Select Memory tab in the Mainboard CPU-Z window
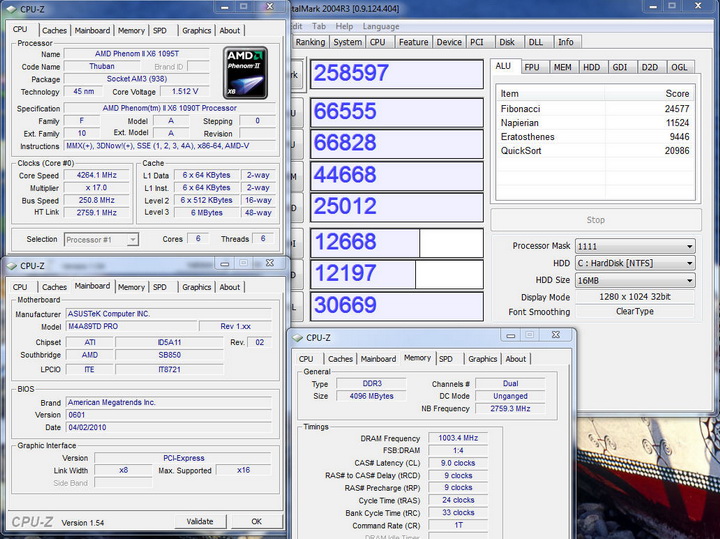 tap(131, 287)
